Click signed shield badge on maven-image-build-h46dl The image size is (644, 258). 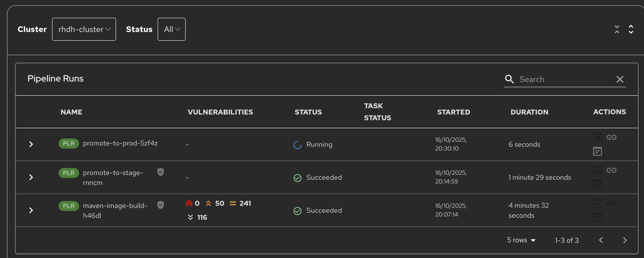(161, 205)
